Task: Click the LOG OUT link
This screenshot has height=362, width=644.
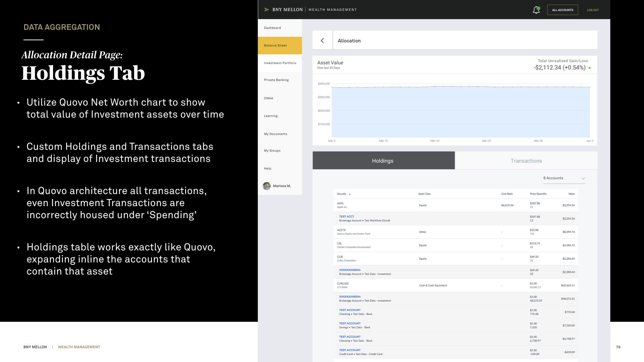Action: click(593, 10)
